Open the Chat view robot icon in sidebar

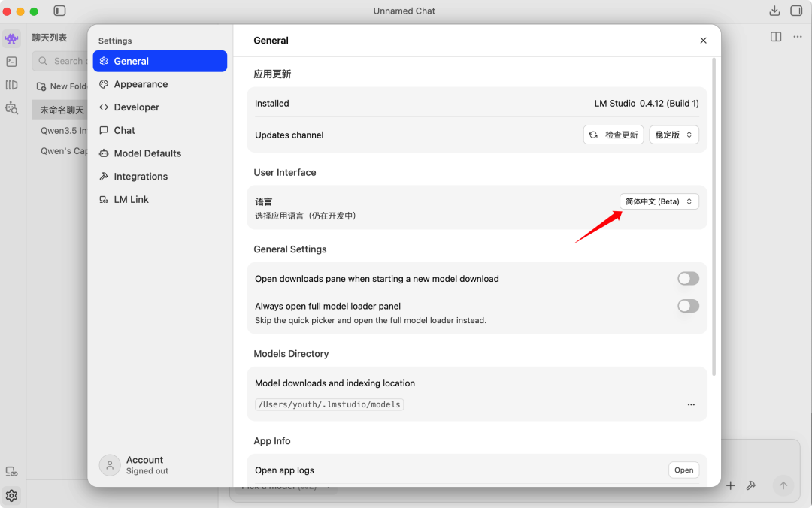(11, 39)
